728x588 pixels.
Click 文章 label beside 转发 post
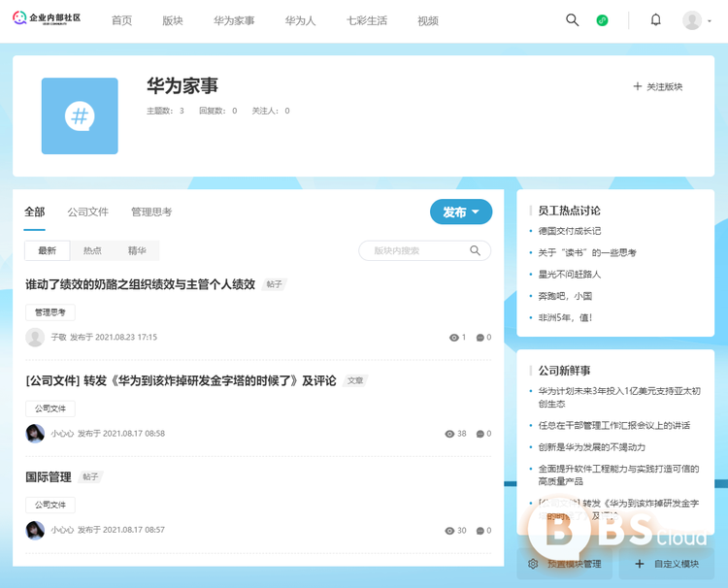coord(355,380)
